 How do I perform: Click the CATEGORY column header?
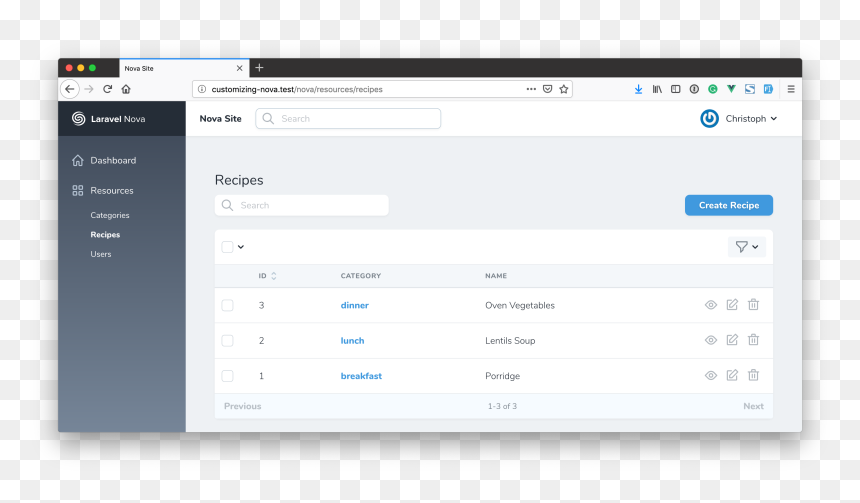tap(360, 276)
